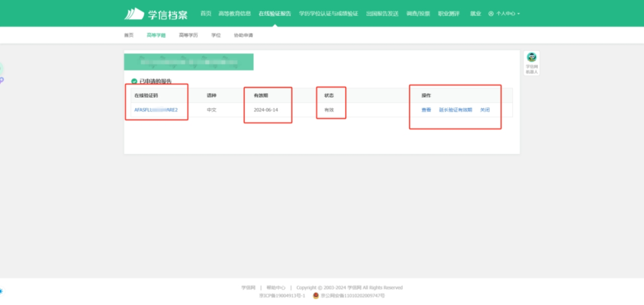The image size is (644, 305).
Task: Click 关闭 to close the report
Action: pos(485,110)
